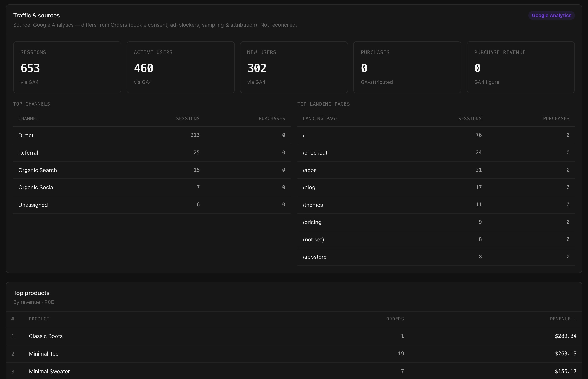Click the Google Analytics badge

551,15
